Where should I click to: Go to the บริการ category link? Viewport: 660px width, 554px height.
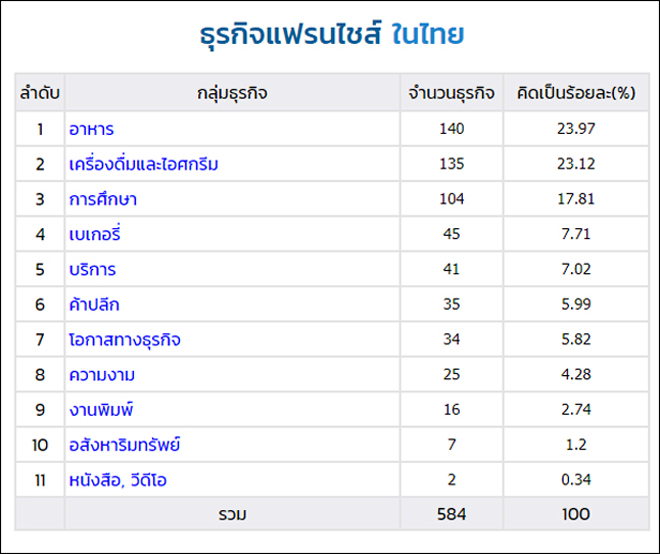tap(92, 270)
